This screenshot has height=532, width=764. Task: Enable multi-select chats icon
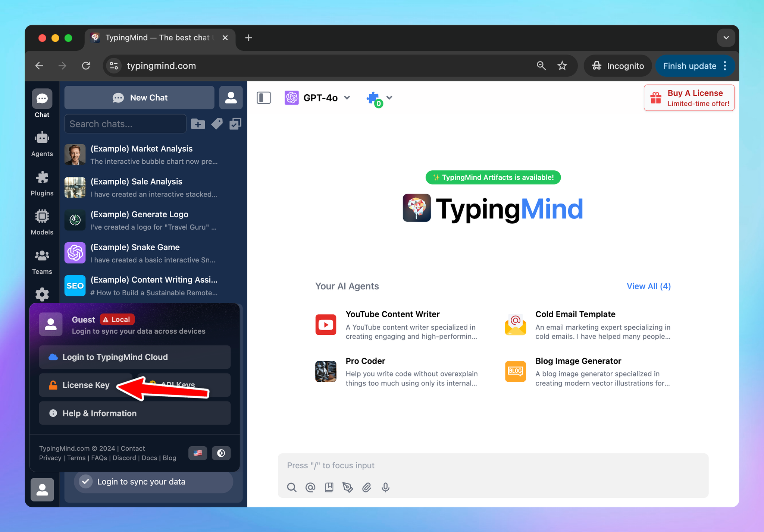(235, 124)
